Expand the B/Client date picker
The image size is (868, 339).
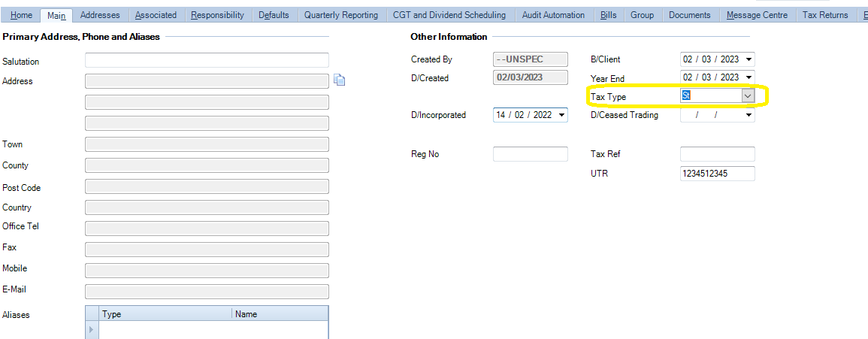pos(749,59)
